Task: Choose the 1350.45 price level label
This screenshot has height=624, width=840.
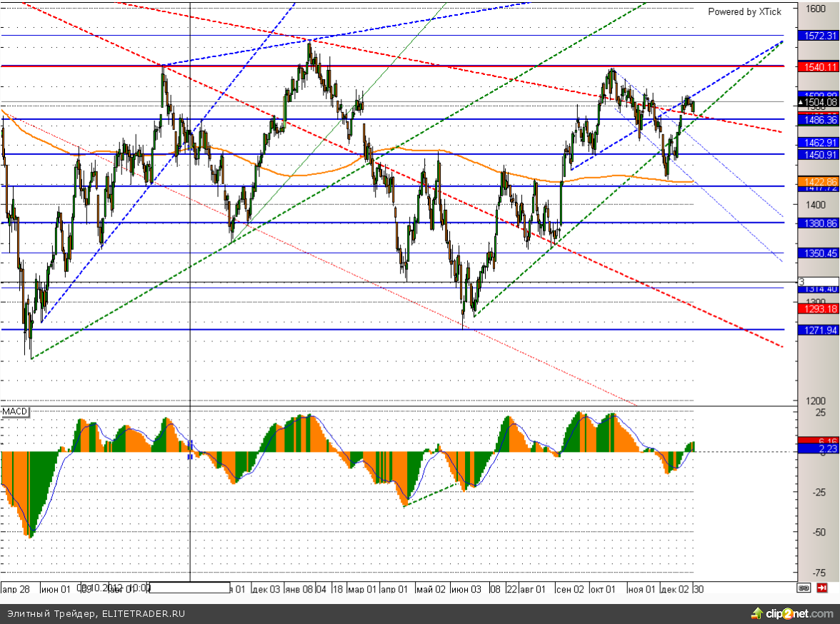Action: (x=819, y=253)
